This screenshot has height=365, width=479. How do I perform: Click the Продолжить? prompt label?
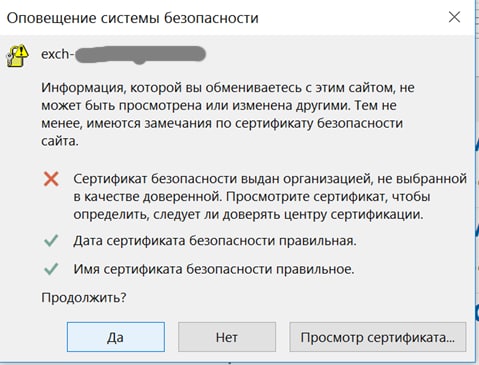tap(84, 297)
